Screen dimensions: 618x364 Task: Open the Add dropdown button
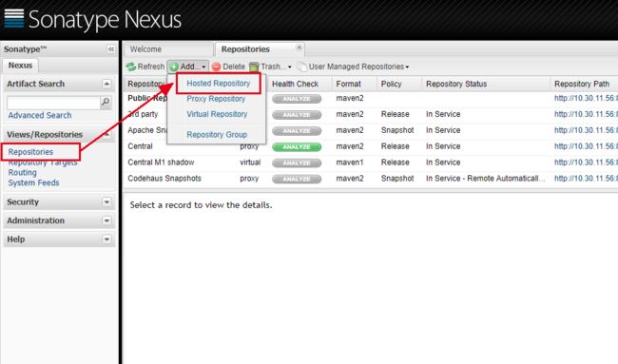(187, 67)
